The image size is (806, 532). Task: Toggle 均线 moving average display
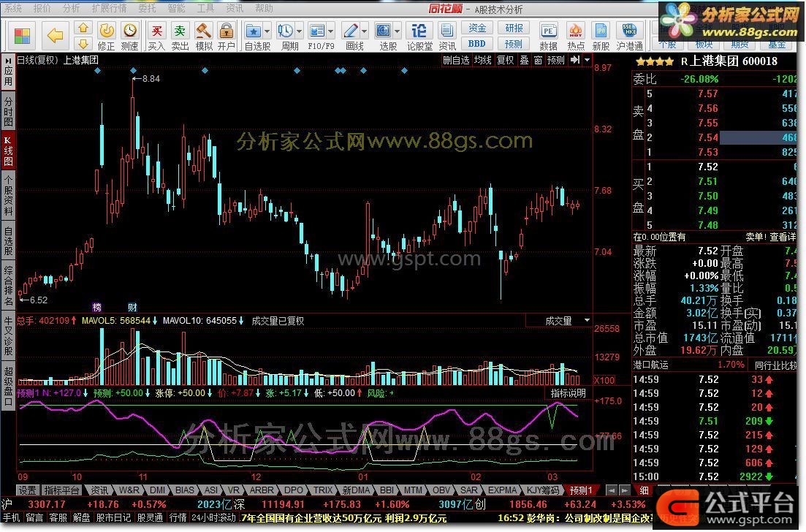tap(483, 60)
